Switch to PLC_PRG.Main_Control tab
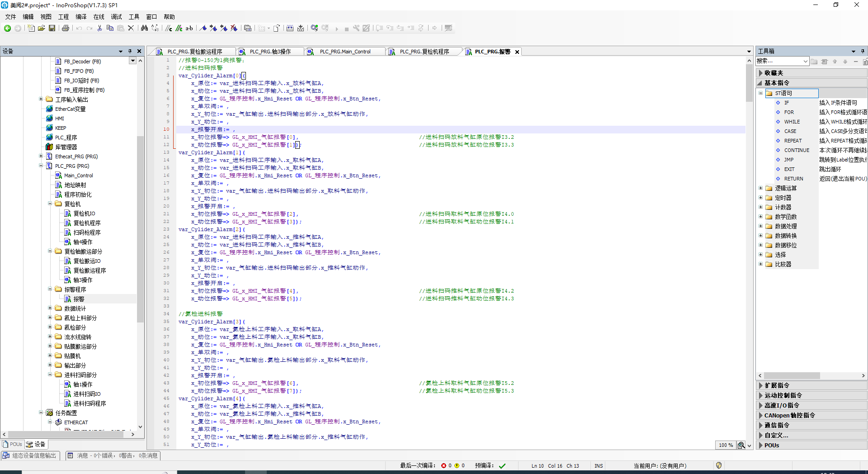The image size is (868, 474). [x=344, y=52]
